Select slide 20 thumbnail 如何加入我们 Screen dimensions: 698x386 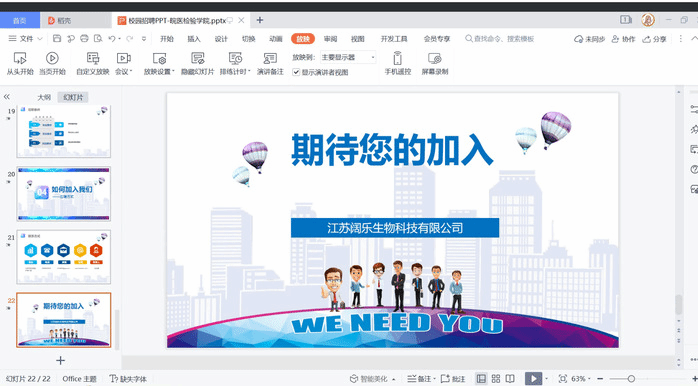tap(64, 194)
